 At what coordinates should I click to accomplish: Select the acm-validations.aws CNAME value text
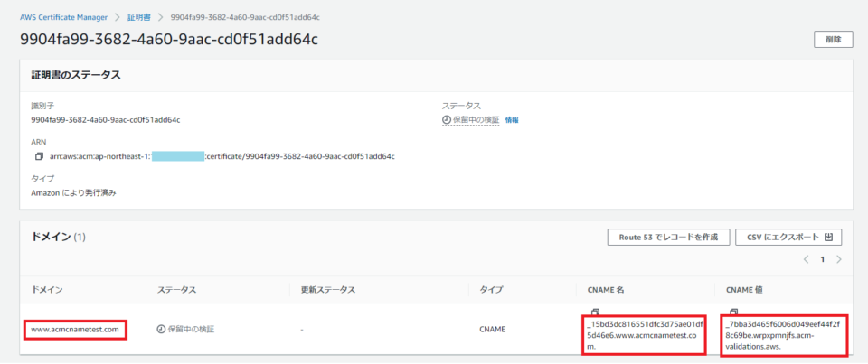click(x=783, y=336)
